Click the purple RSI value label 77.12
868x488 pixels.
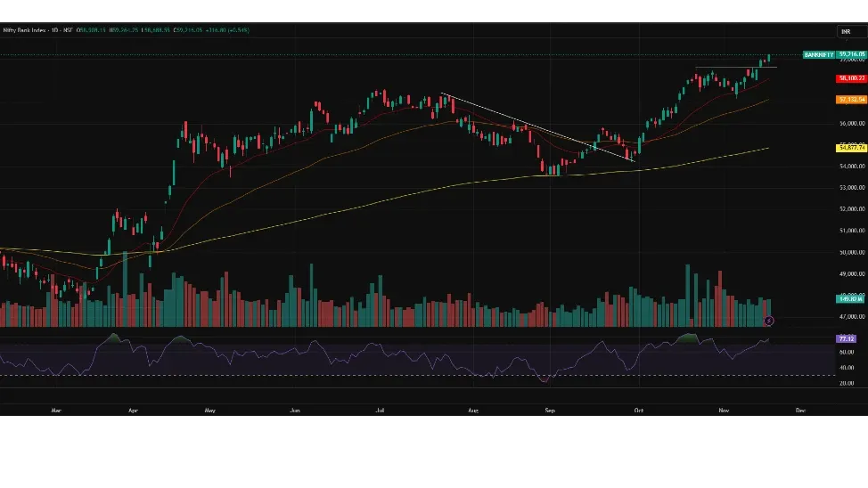(x=846, y=338)
